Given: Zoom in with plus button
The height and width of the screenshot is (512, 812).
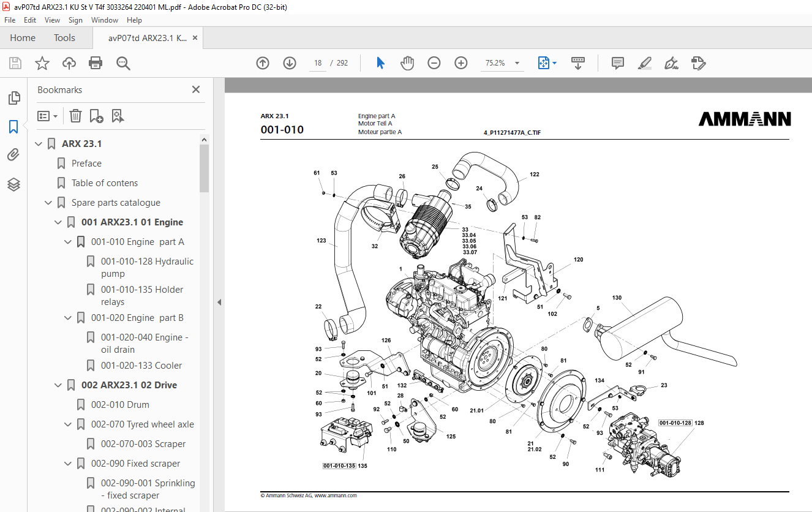Looking at the screenshot, I should pos(461,63).
